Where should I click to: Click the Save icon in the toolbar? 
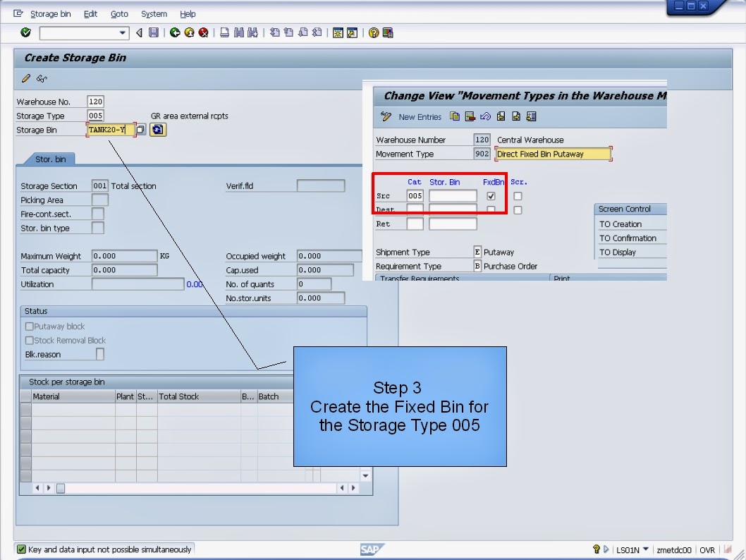click(x=152, y=32)
